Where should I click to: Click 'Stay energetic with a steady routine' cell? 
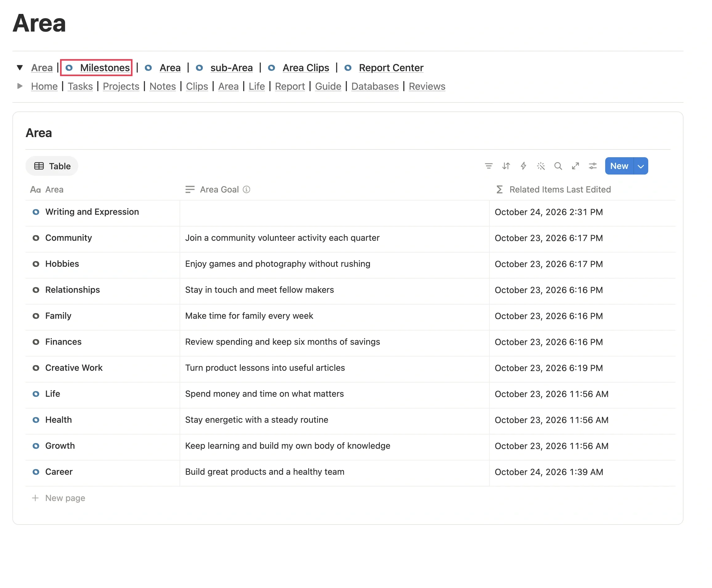[335, 422]
